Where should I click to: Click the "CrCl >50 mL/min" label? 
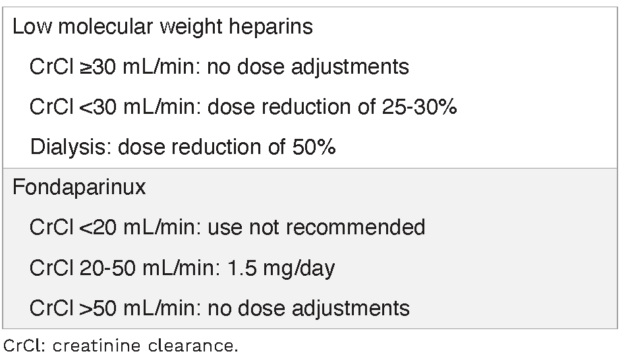[113, 308]
